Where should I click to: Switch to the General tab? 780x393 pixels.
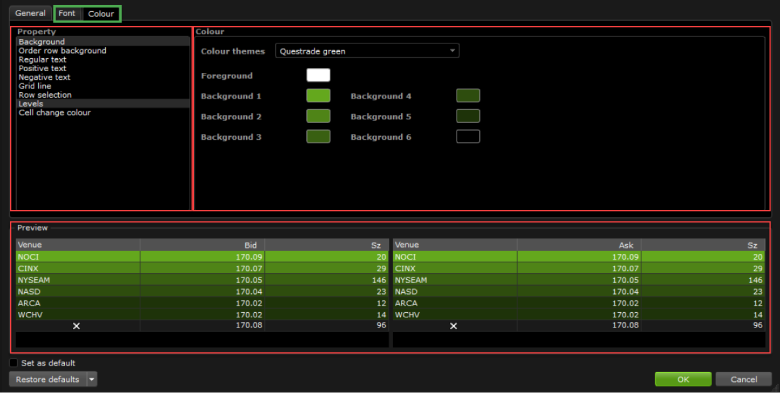click(x=30, y=13)
